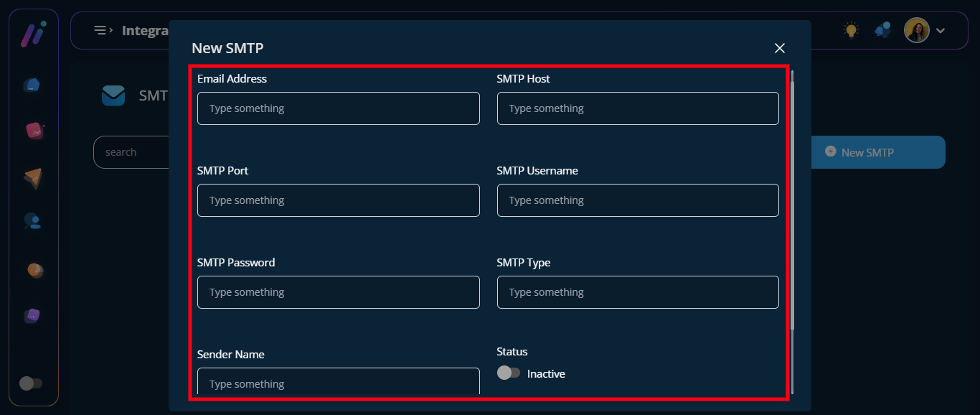Toggle the switch at the sidebar bottom
The image size is (980, 415).
coord(31,383)
